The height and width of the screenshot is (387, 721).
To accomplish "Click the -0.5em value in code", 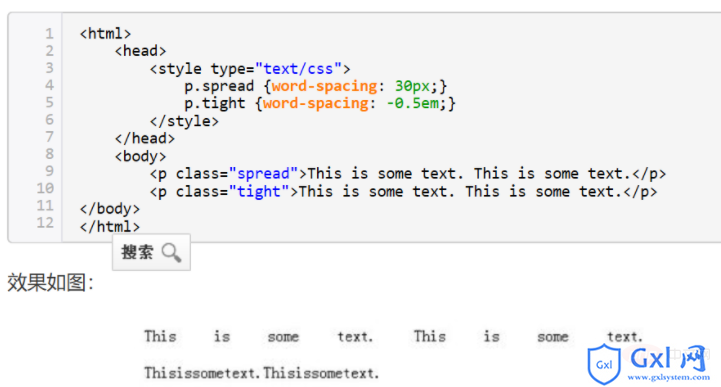I will coord(413,103).
